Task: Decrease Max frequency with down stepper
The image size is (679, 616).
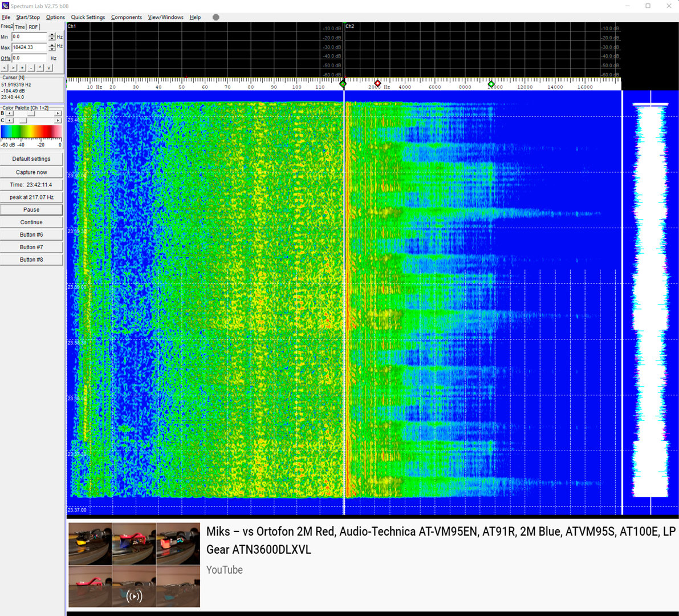Action: (x=52, y=50)
